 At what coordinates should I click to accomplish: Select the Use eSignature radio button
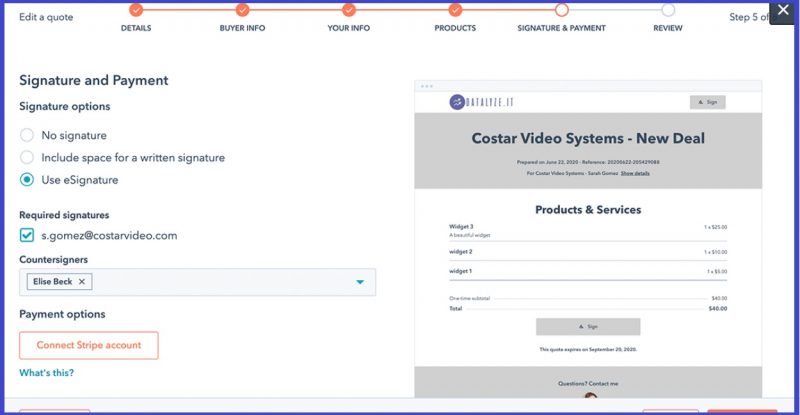pyautogui.click(x=27, y=180)
